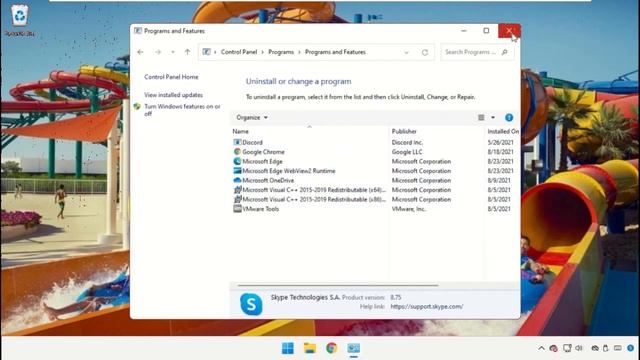Open File Explorer from the taskbar
This screenshot has height=360, width=640.
[x=310, y=348]
